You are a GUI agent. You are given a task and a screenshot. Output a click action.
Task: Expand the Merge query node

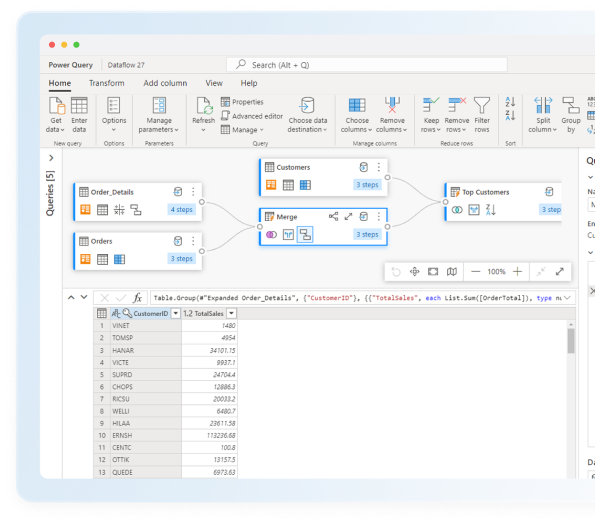click(x=348, y=216)
